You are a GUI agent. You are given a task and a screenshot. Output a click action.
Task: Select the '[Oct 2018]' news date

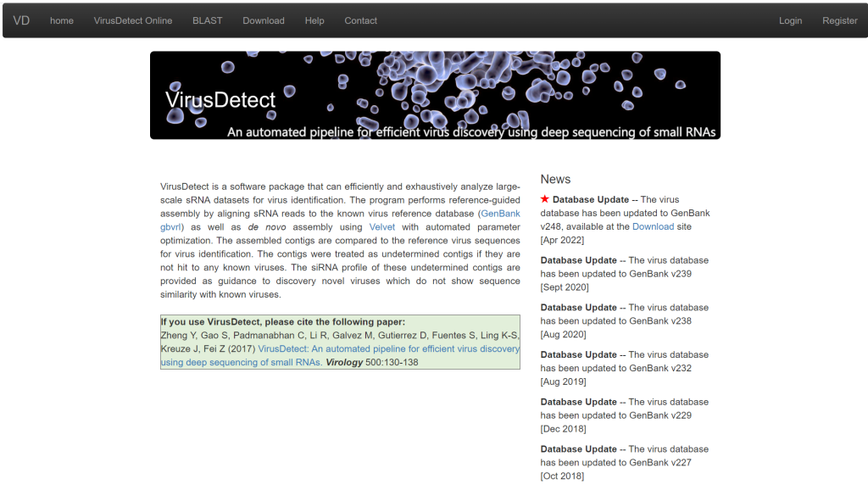pos(562,476)
